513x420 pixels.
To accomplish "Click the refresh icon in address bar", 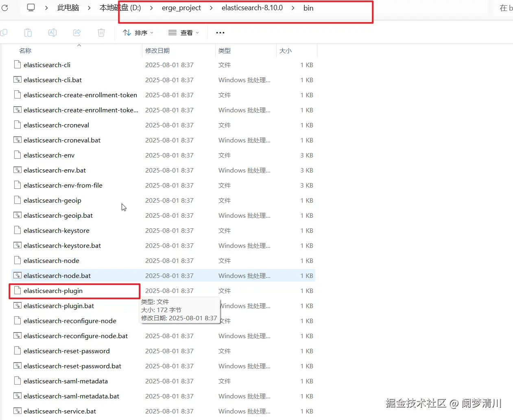I will [x=5, y=8].
